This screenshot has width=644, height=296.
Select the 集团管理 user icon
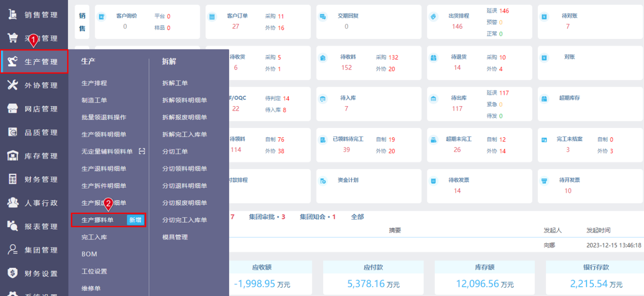13,250
